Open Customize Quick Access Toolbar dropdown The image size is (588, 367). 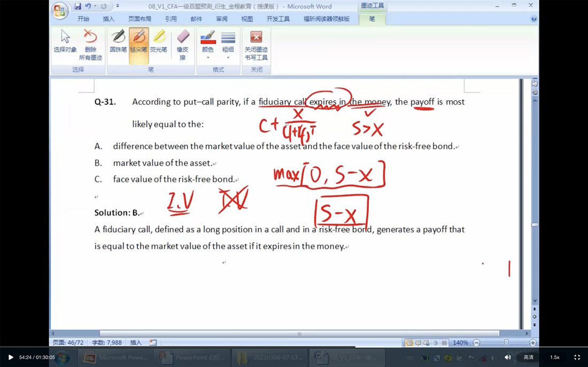(x=118, y=6)
